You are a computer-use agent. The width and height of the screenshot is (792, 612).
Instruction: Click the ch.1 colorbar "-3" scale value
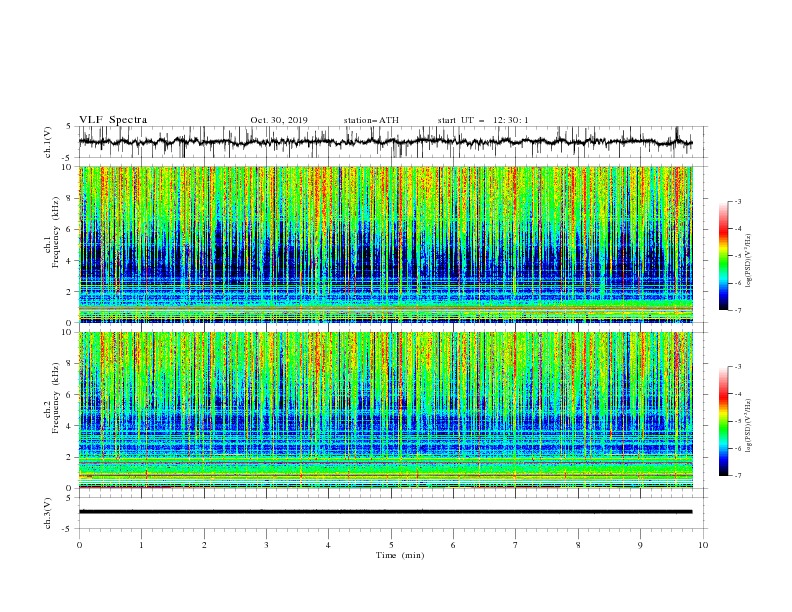pos(738,201)
